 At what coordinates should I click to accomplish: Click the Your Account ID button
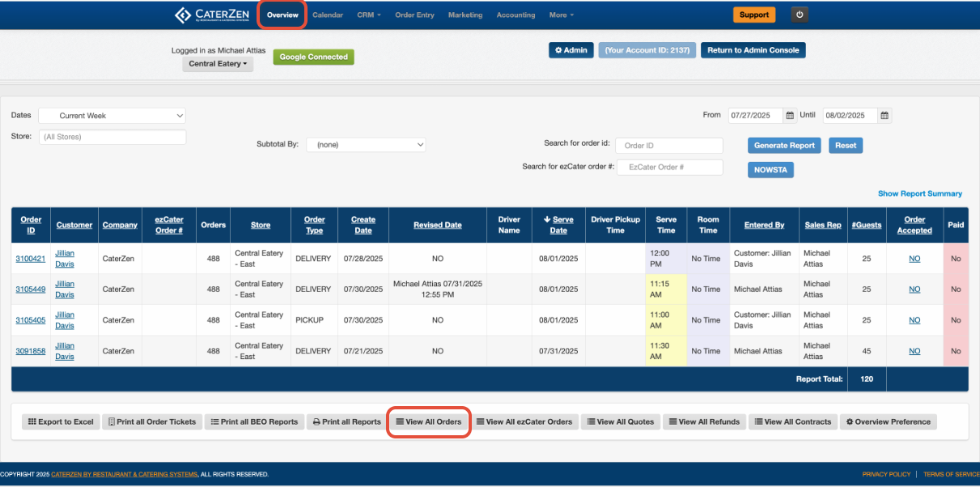(x=647, y=50)
